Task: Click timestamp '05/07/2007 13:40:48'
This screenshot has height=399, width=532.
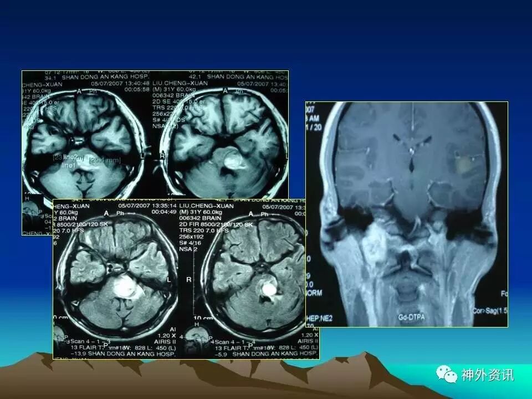Action: (120, 84)
